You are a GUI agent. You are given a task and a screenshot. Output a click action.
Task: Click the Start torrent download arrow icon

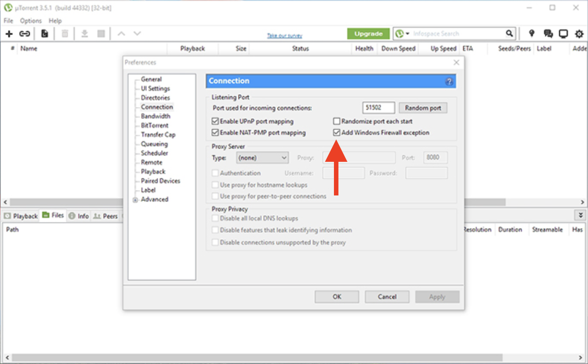tap(85, 34)
